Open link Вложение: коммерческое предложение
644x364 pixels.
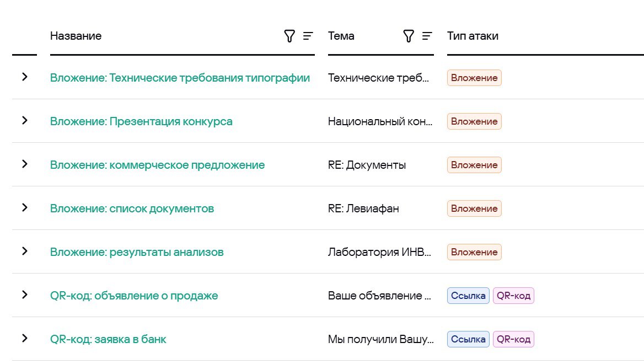pos(157,165)
